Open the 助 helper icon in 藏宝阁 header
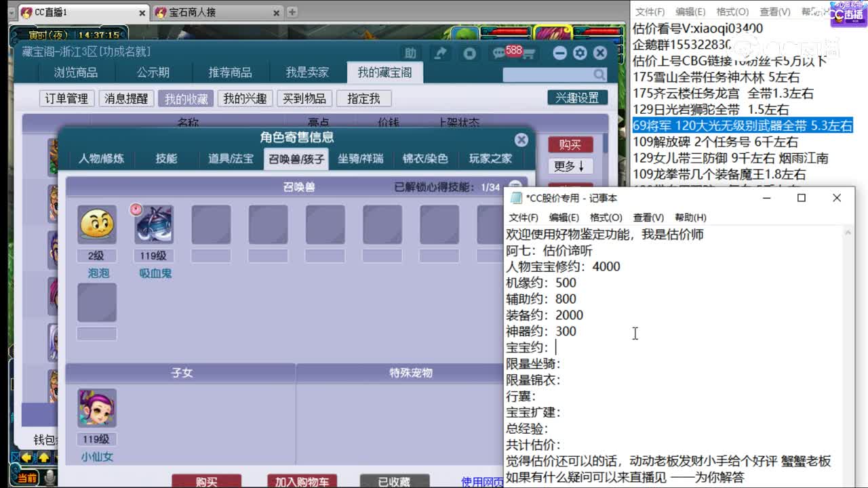The image size is (868, 488). pos(410,53)
